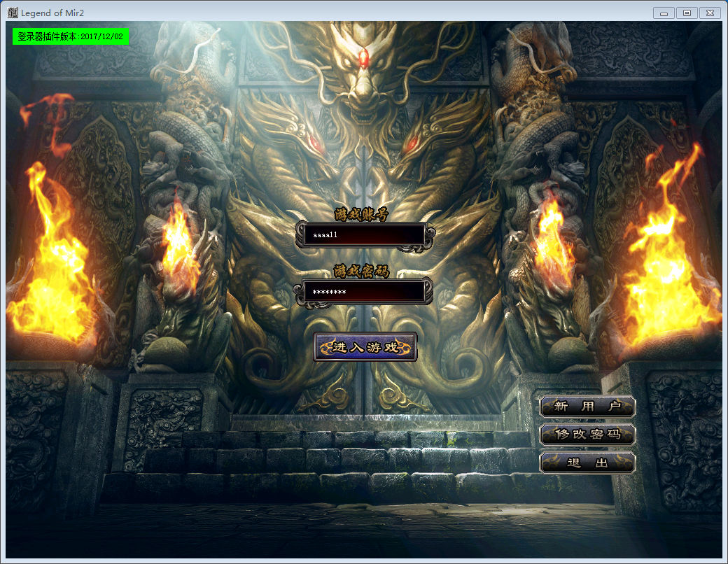Screen dimensions: 728x564
Task: Select the 修改密码 change password button
Action: tap(588, 435)
